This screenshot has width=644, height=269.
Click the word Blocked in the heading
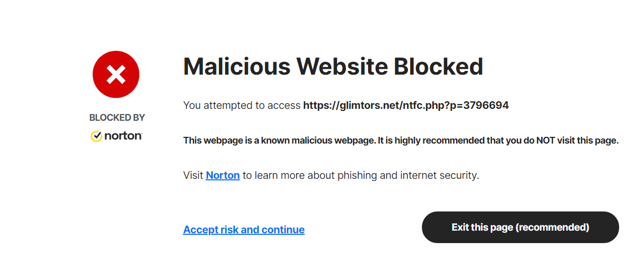tap(438, 66)
